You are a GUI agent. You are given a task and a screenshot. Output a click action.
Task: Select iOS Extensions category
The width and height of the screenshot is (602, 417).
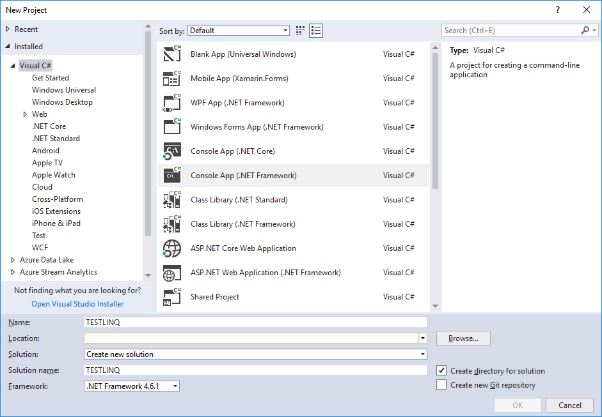tap(56, 211)
